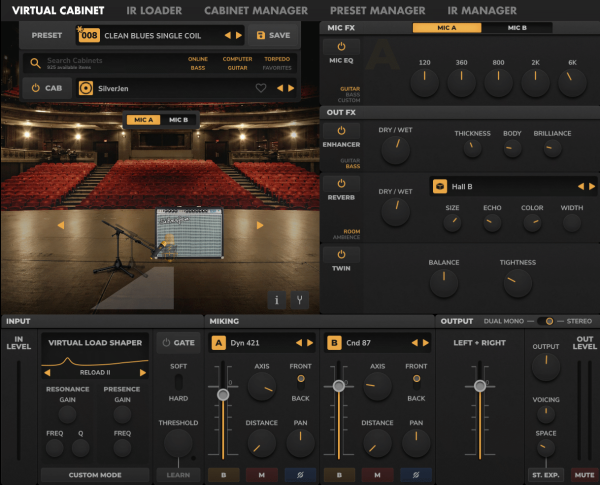Click the tuning fork icon in stage view

pos(302,299)
